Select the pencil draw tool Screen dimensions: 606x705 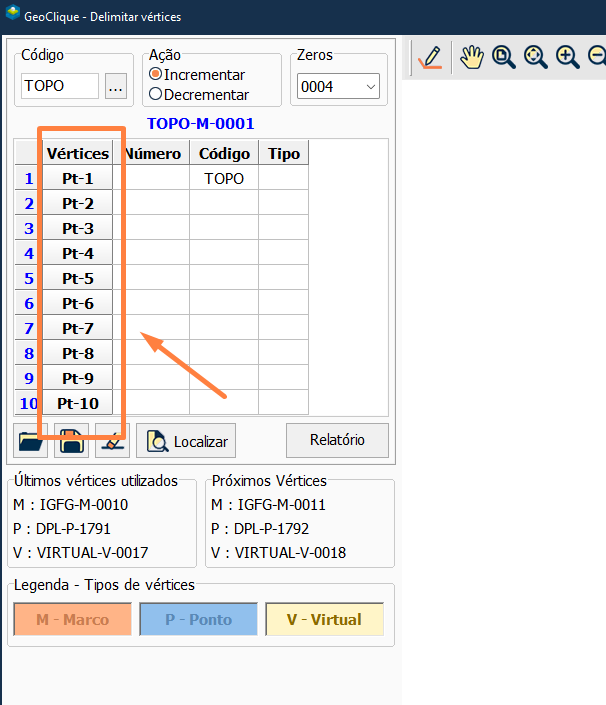coord(431,58)
